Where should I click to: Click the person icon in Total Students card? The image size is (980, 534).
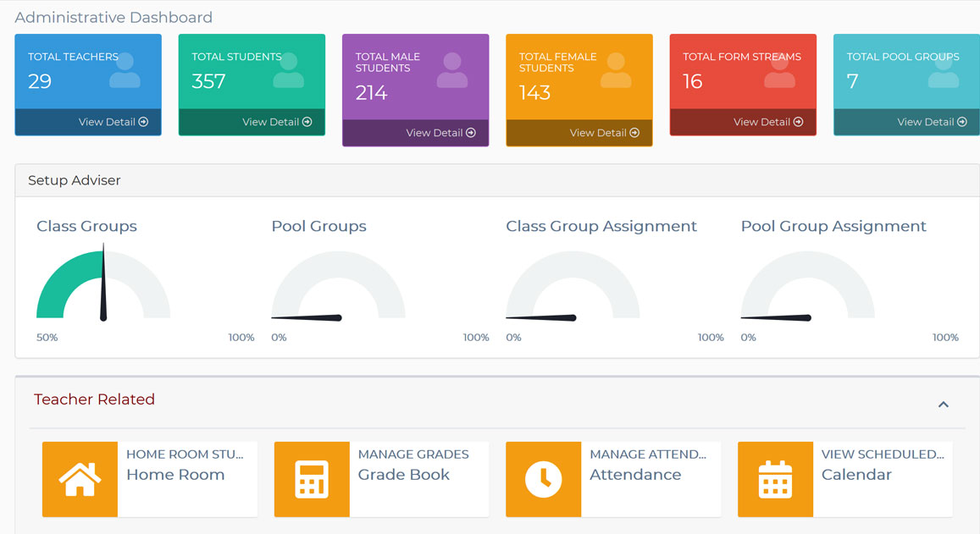coord(288,71)
